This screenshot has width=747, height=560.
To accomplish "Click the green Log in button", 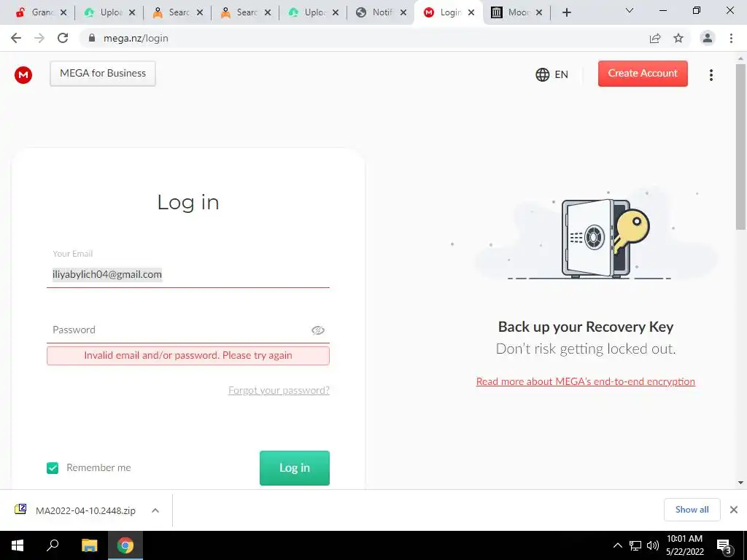I will [x=295, y=468].
